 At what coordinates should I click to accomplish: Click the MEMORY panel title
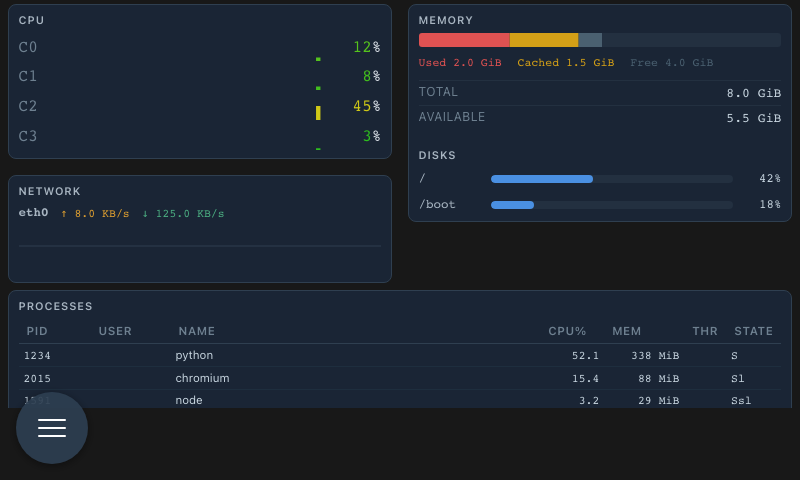445,20
